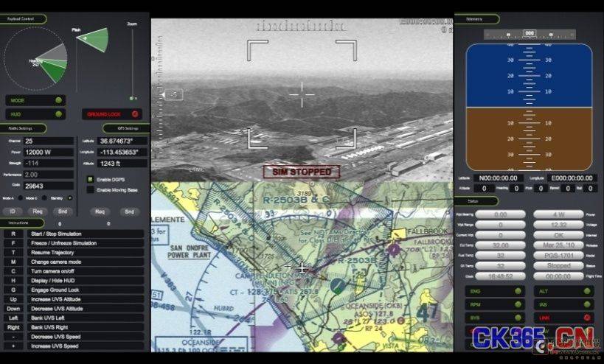Click the Power field showing 12000 W
This screenshot has width=604, height=364.
click(x=49, y=153)
